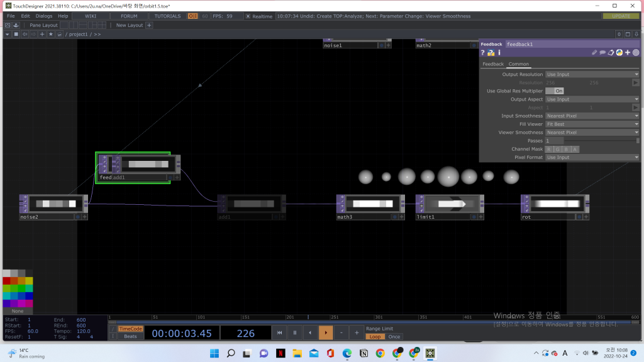644x362 pixels.
Task: Switch the timeline display to TimeCode
Action: 130,329
